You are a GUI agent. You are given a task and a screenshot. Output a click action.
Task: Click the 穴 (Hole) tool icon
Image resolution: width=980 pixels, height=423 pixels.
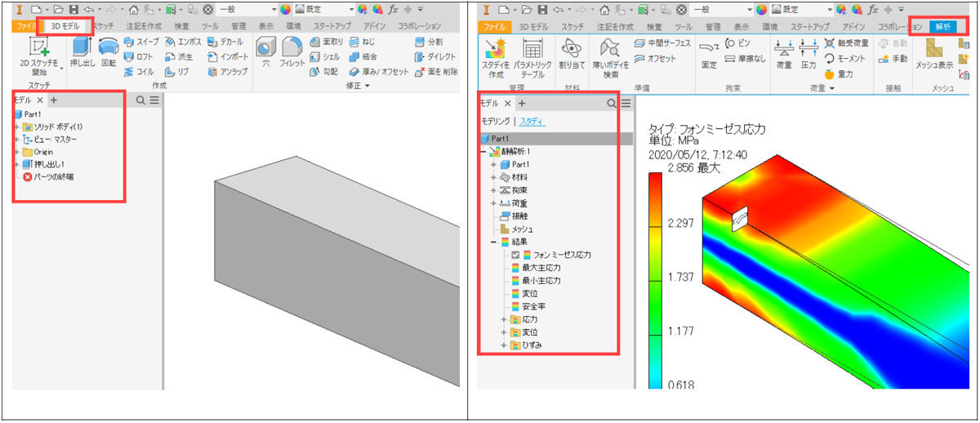265,50
